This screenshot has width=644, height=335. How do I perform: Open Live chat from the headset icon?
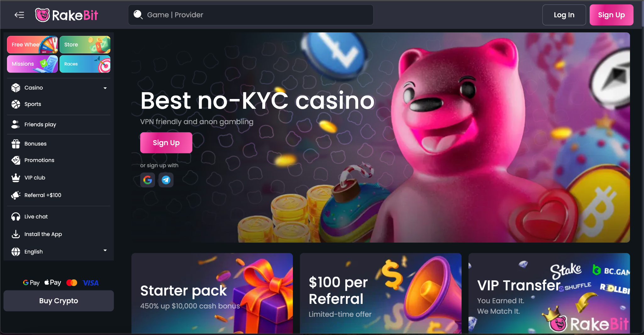(16, 217)
